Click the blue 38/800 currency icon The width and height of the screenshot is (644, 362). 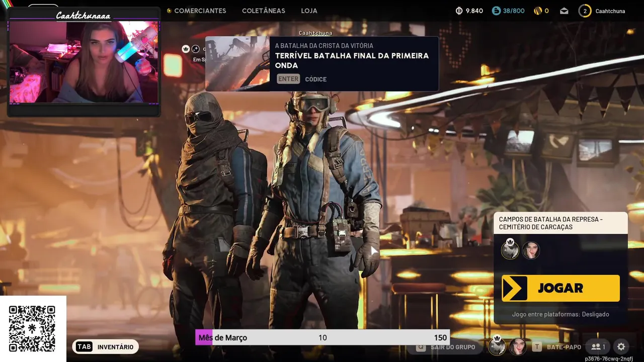496,11
